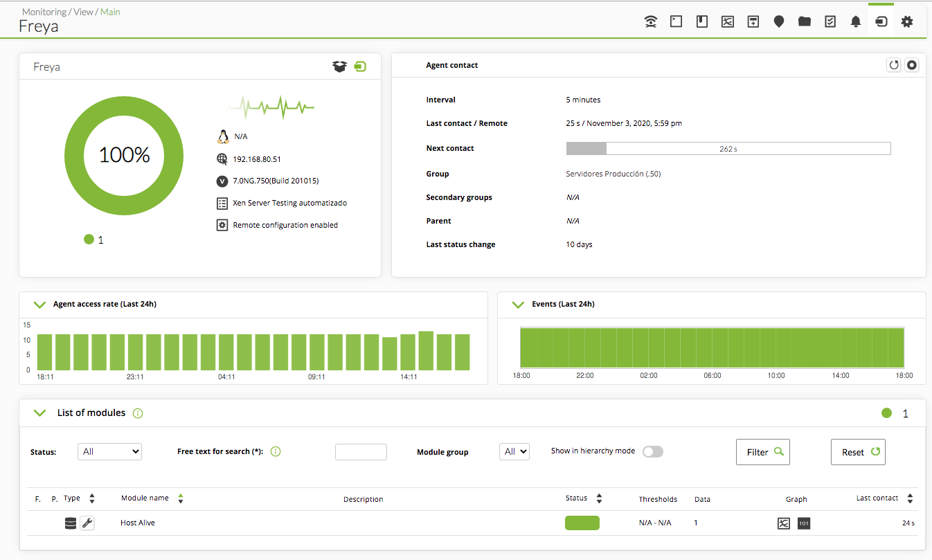This screenshot has height=560, width=932.
Task: Click the "Xen Server Testing automatizado" description
Action: (x=290, y=204)
